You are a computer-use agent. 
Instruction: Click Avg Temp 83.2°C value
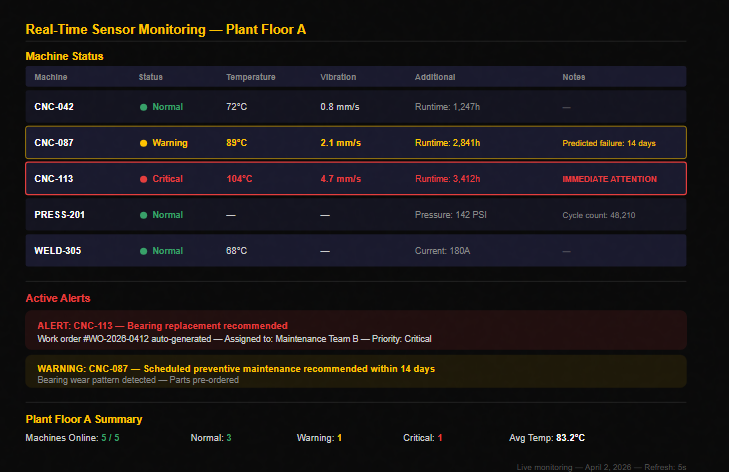click(570, 438)
